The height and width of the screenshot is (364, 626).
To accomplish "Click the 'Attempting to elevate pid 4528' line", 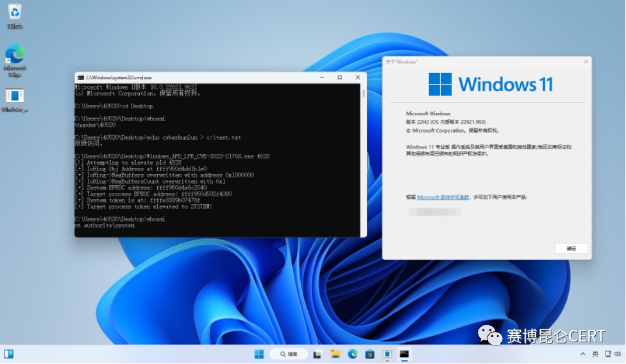I will click(x=128, y=163).
